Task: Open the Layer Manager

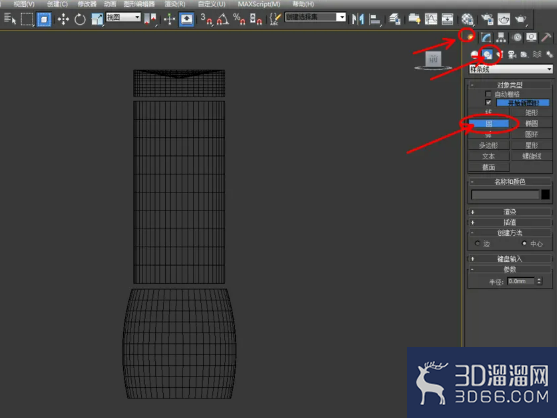Action: (x=395, y=19)
